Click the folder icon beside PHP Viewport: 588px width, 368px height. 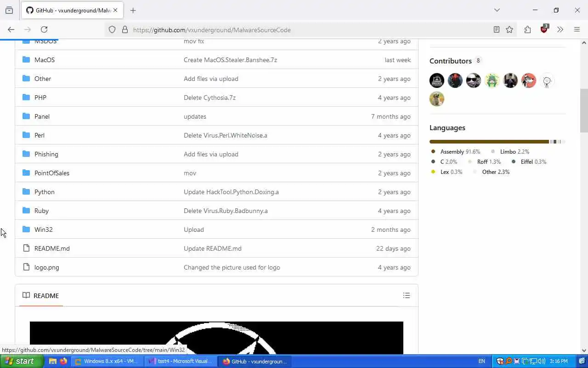pyautogui.click(x=26, y=98)
